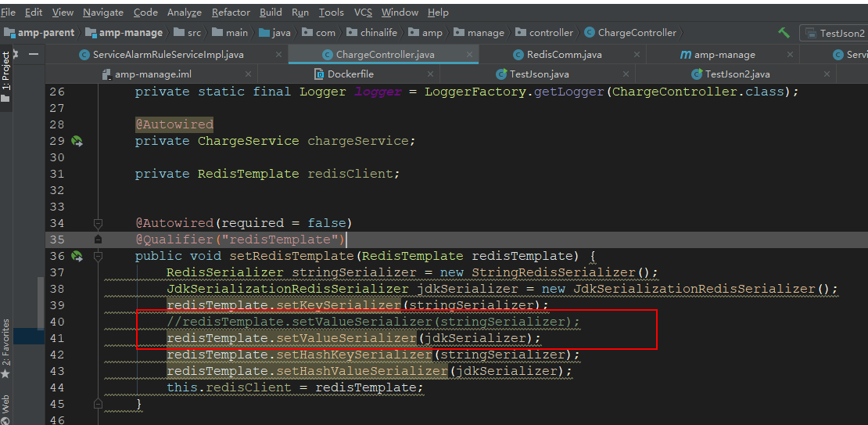Image resolution: width=868 pixels, height=425 pixels.
Task: Open the VCS menu
Action: click(x=363, y=12)
